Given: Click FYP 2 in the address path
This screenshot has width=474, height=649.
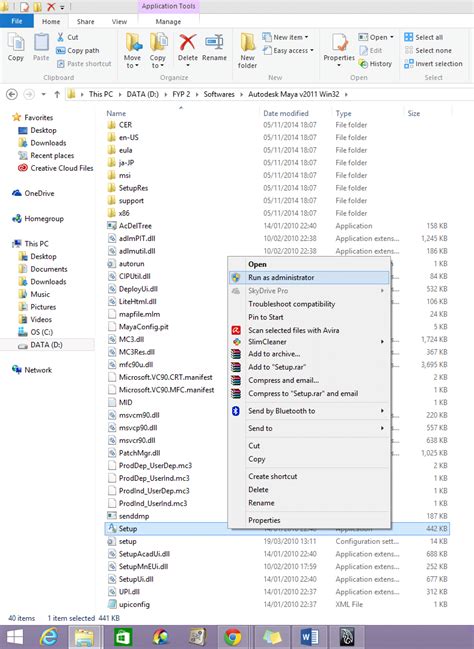Looking at the screenshot, I should [181, 94].
